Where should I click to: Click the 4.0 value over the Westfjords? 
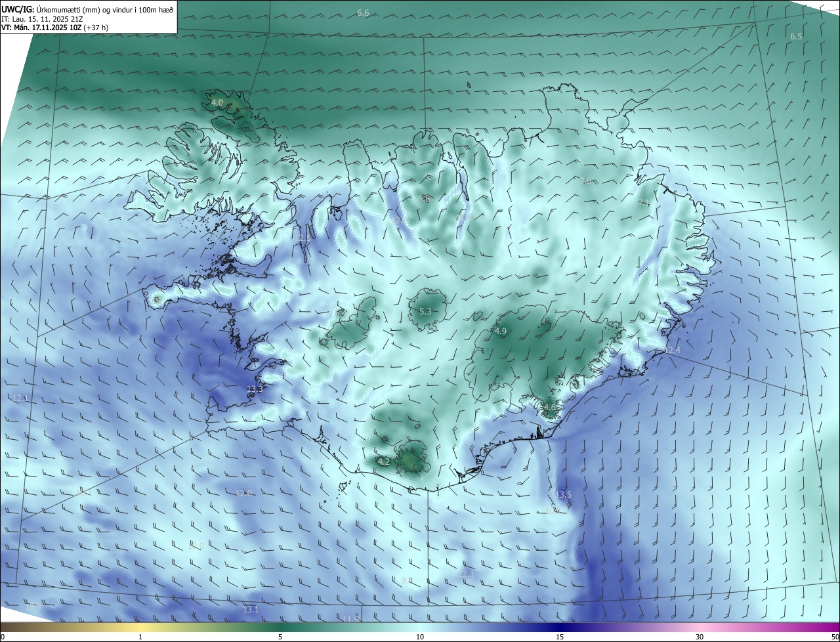point(217,103)
